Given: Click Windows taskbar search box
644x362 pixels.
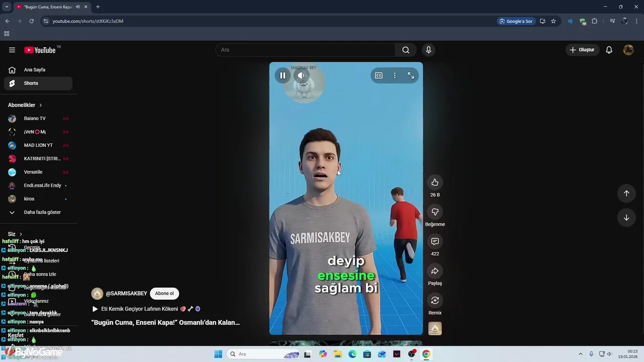Looking at the screenshot, I should pos(264,354).
